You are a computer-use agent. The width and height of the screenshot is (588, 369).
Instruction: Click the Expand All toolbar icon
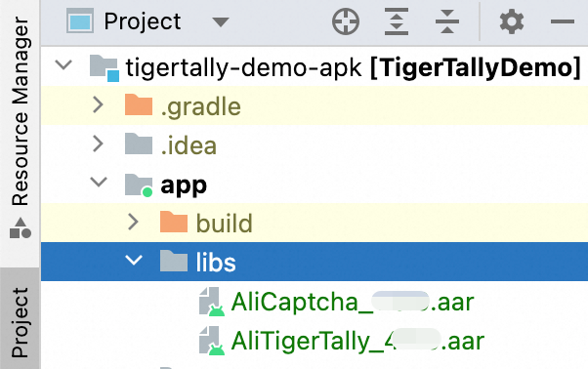click(x=397, y=21)
